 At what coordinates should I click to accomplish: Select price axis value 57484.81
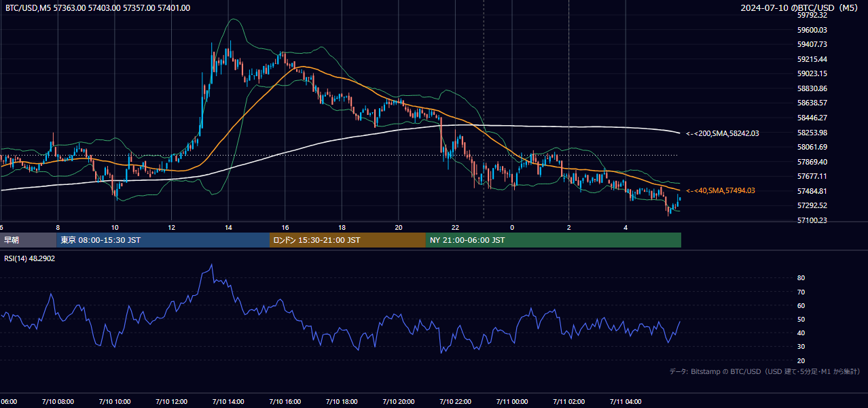812,191
